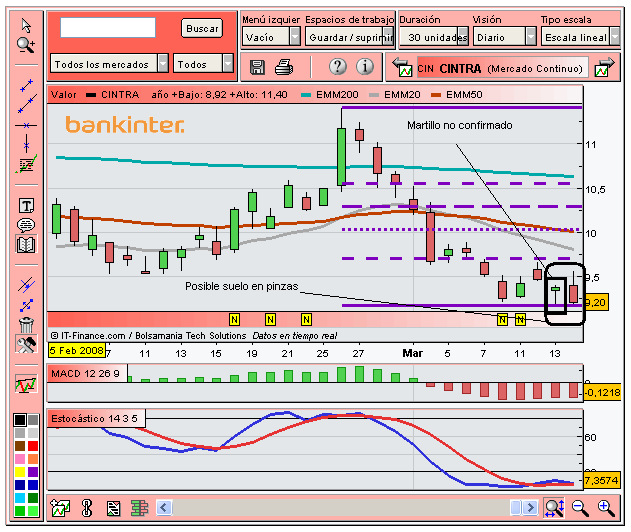This screenshot has width=631, height=532.
Task: Open the 30 unidades duration dropdown
Action: [434, 37]
